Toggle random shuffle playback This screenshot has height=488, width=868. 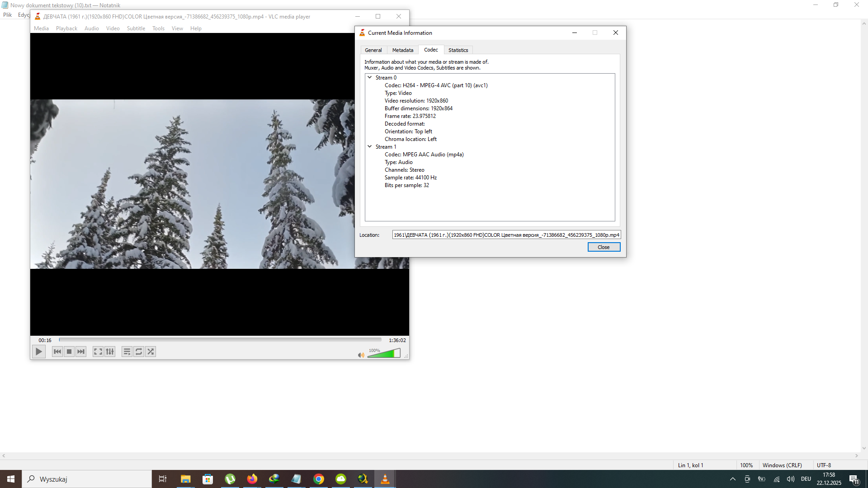pos(151,352)
